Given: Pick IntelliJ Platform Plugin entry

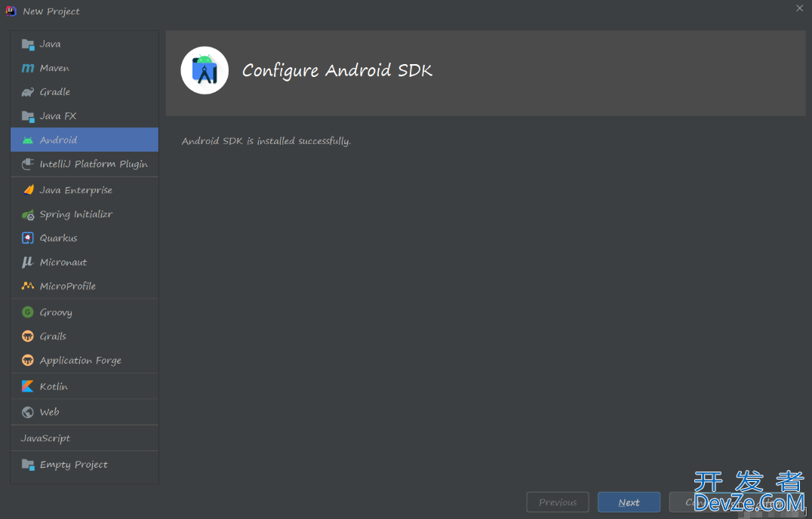Looking at the screenshot, I should 85,164.
